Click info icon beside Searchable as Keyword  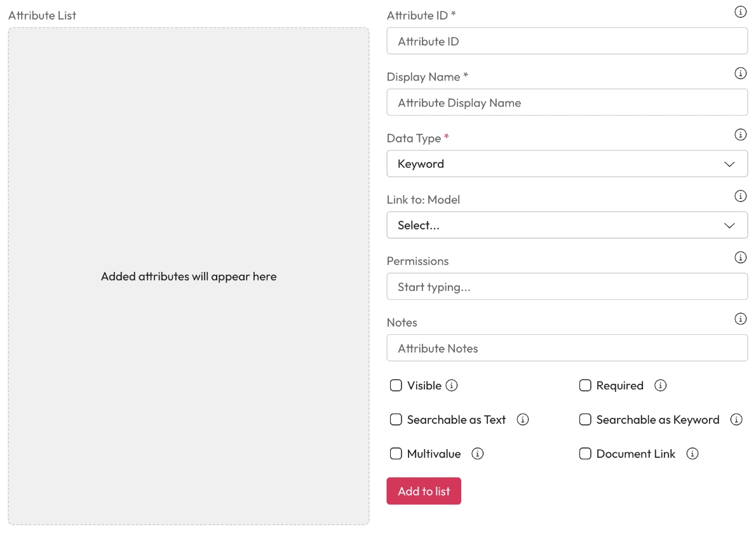coord(736,420)
